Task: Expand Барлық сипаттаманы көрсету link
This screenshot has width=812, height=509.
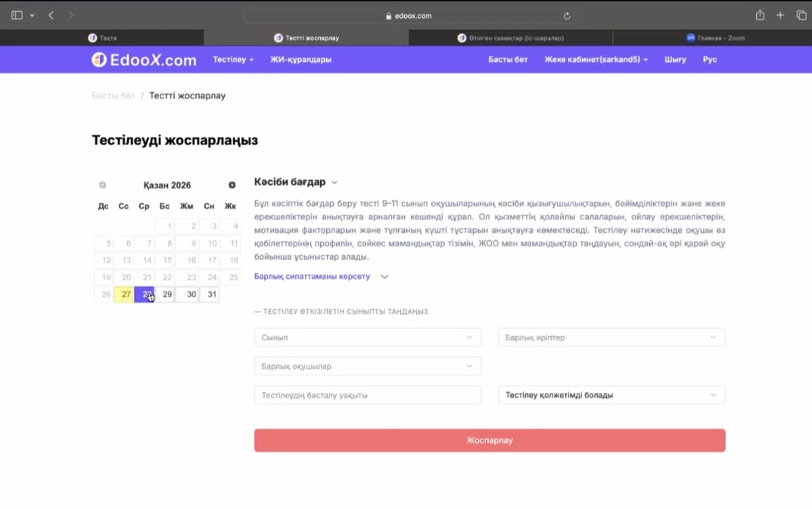Action: pos(321,277)
